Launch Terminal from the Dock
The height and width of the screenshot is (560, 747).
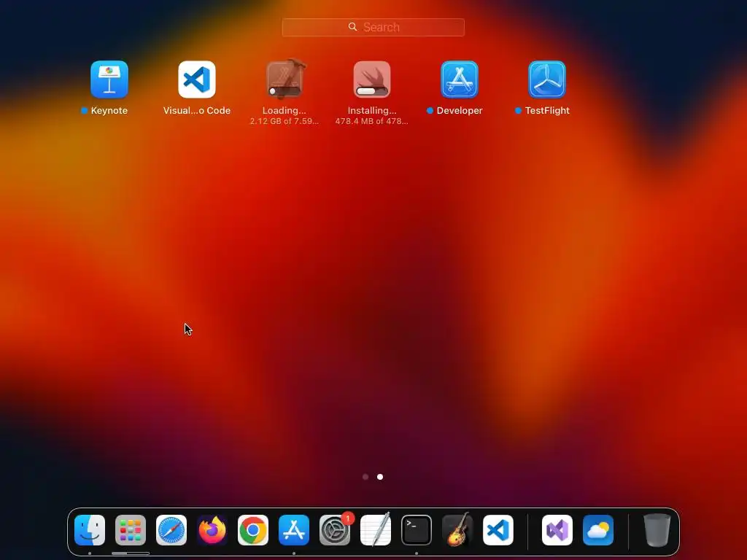pos(417,530)
